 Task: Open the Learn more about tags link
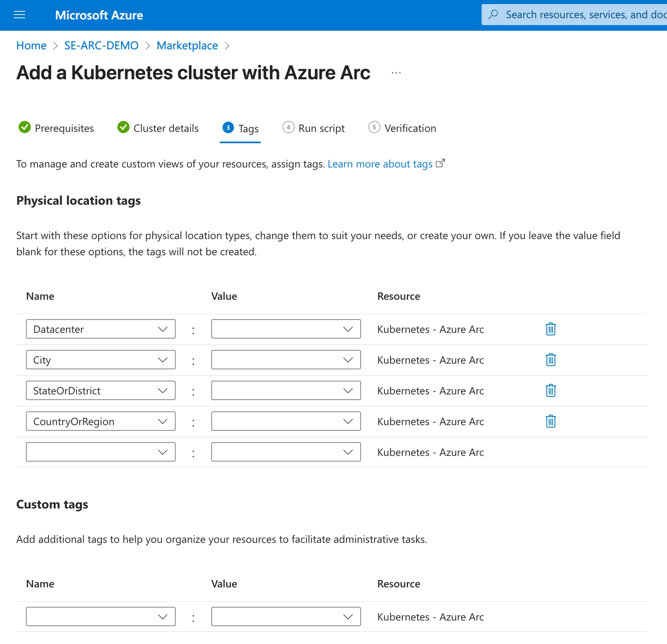[380, 164]
